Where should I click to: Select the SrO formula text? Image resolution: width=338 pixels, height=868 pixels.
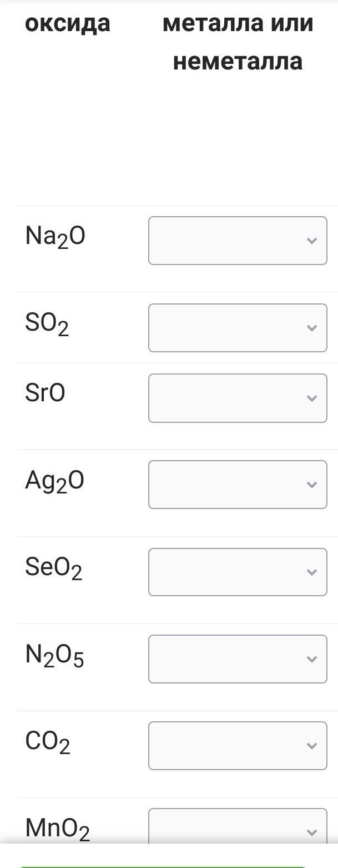point(45,393)
